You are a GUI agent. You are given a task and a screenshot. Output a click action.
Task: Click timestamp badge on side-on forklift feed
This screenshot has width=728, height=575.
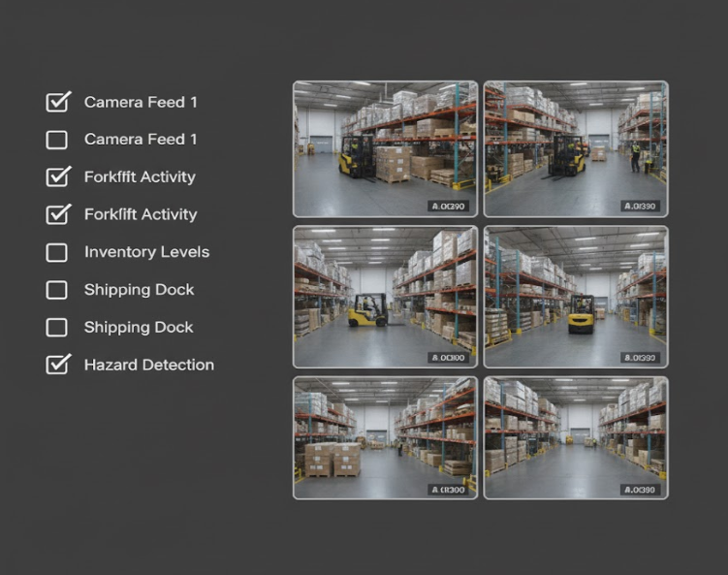pos(449,357)
